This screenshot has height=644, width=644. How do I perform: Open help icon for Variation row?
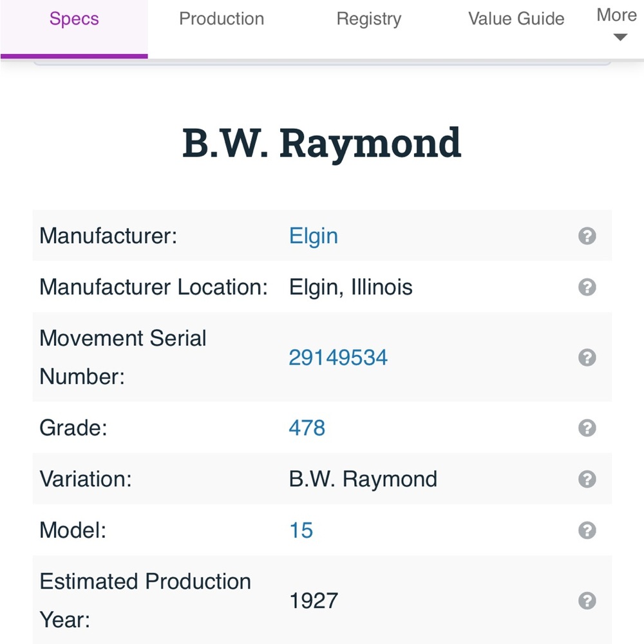pyautogui.click(x=587, y=479)
